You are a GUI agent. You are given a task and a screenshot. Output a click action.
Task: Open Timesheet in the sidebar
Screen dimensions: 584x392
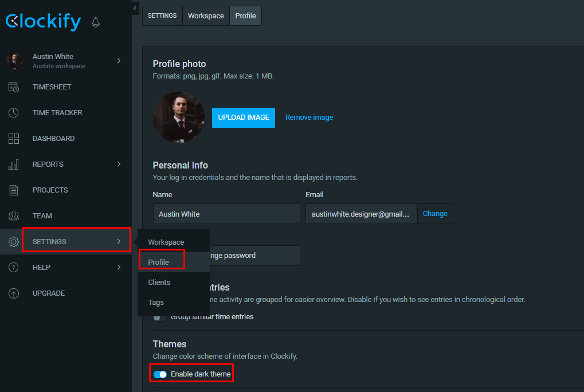point(52,87)
